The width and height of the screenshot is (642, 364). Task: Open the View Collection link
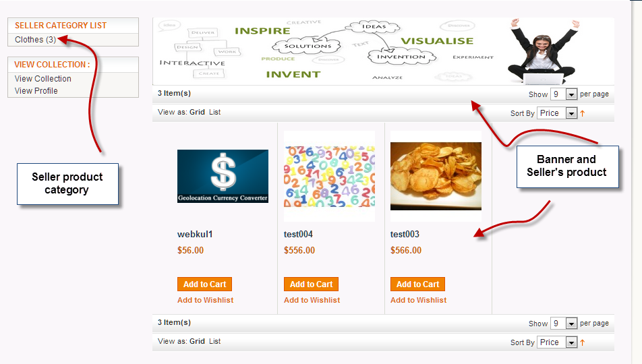tap(43, 79)
